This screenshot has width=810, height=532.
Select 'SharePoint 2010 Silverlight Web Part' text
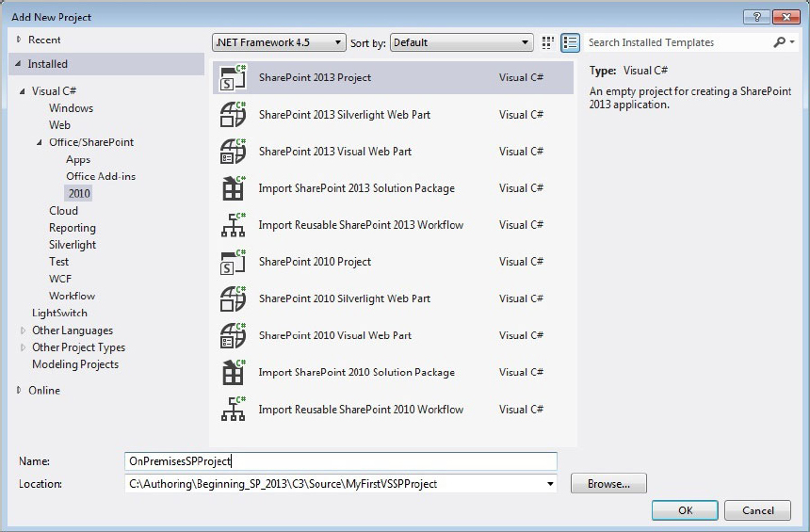point(345,298)
